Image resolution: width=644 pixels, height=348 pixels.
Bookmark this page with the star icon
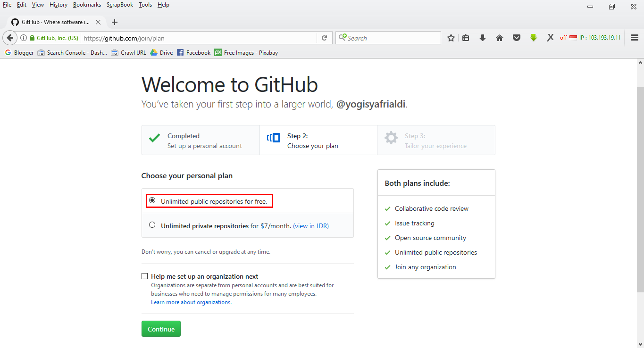click(451, 38)
